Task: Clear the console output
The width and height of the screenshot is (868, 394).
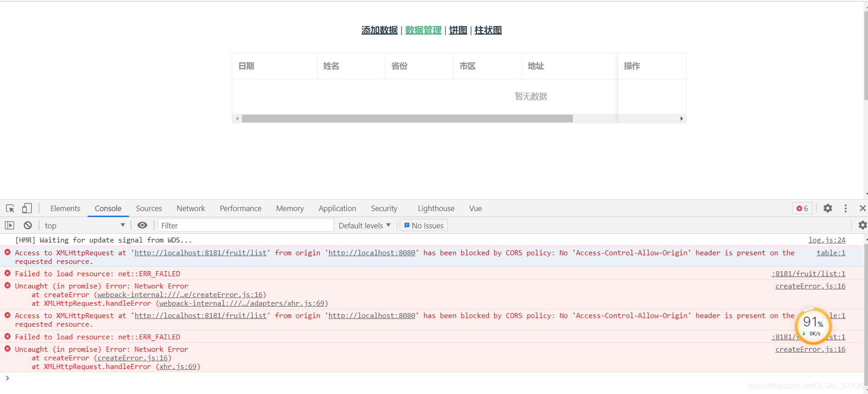Action: point(28,225)
